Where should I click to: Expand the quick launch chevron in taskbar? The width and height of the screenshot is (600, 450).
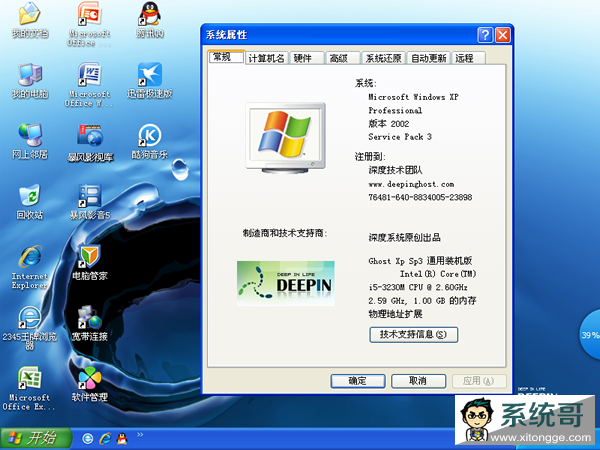(140, 434)
